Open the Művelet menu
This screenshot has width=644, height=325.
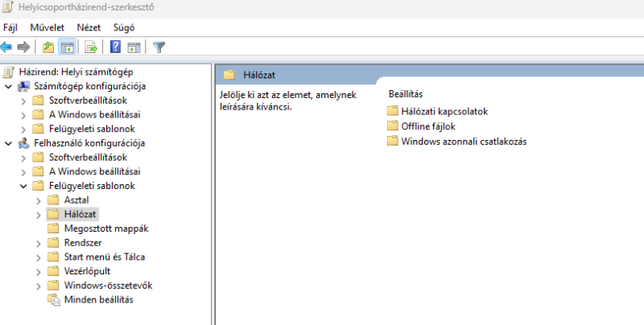(47, 27)
